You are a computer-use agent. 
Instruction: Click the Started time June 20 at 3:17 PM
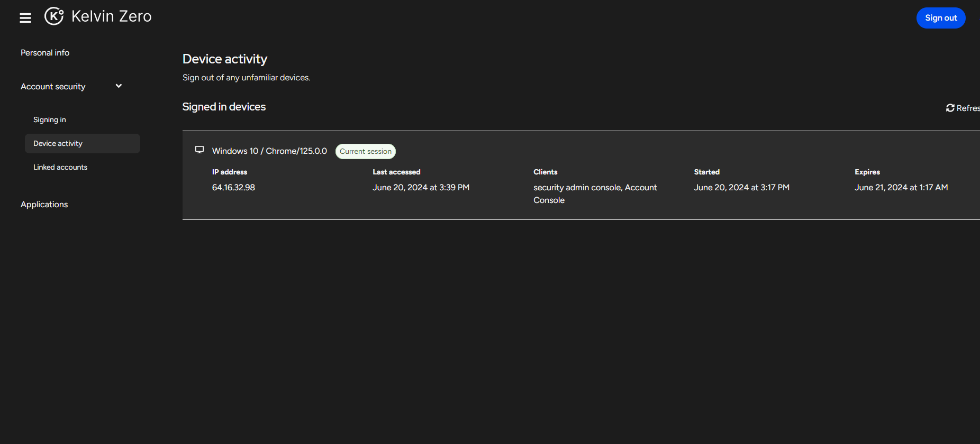click(x=741, y=188)
